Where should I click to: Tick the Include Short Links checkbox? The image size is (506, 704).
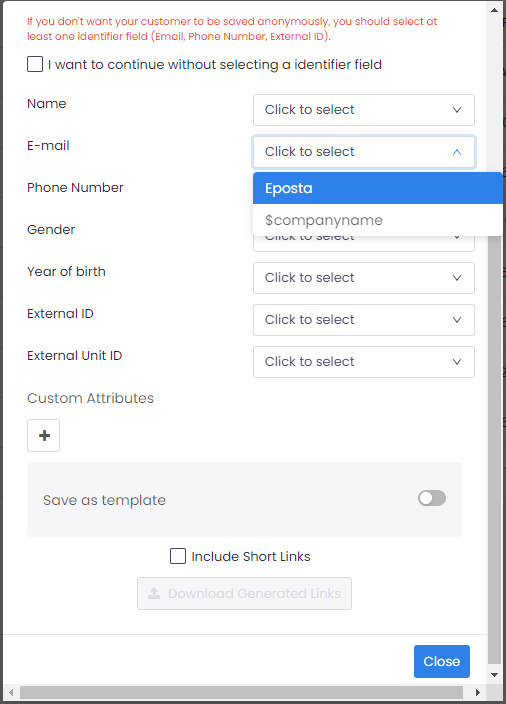coord(178,556)
